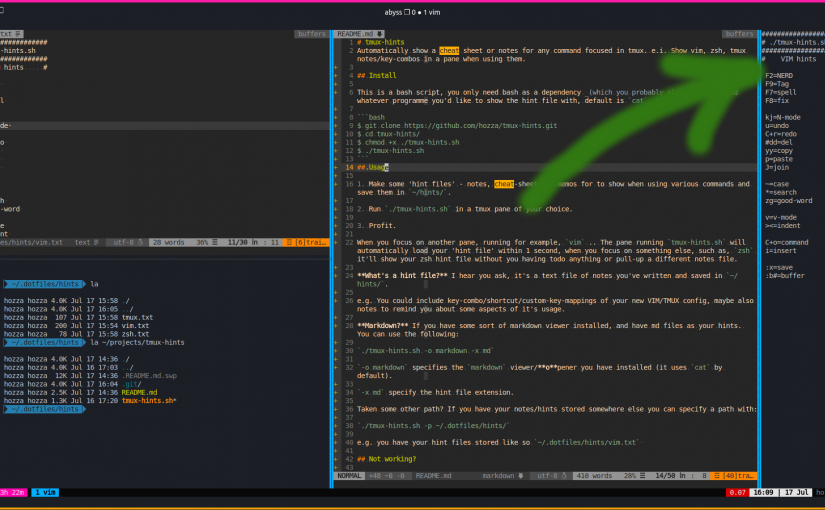Click 'F8=fix' in the VIM hints pane
The width and height of the screenshot is (825, 510).
pos(777,101)
